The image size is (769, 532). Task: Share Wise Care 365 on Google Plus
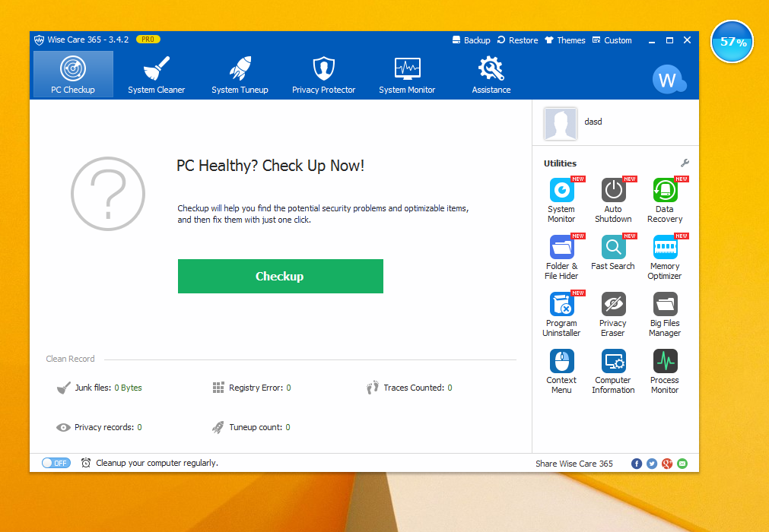[667, 464]
